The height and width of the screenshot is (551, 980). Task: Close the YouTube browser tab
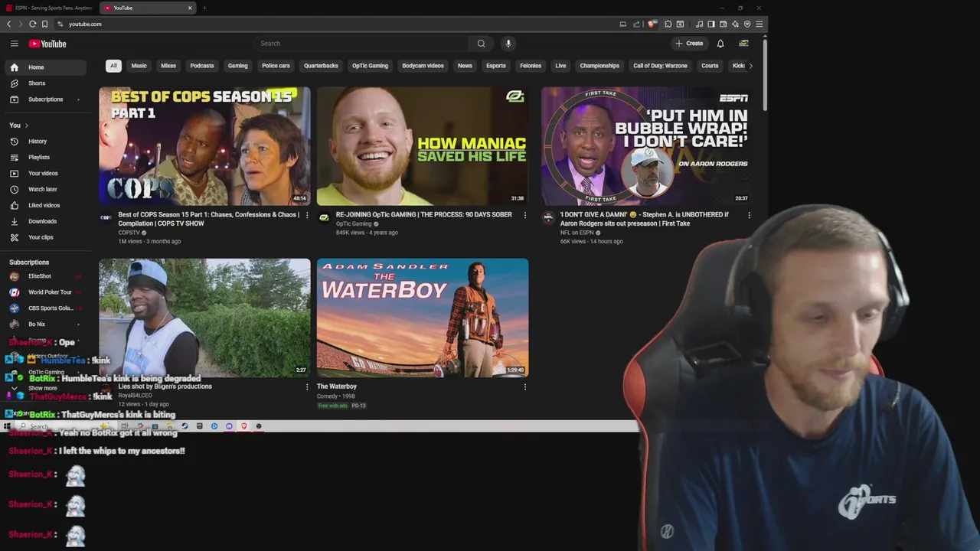(190, 8)
